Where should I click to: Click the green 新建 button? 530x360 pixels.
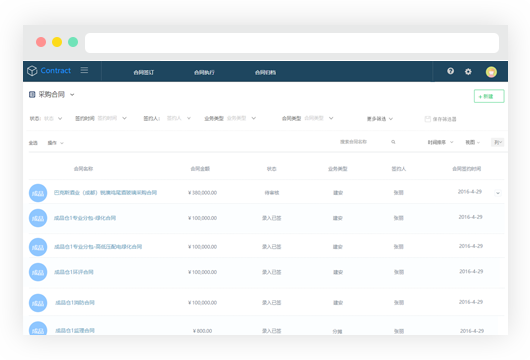point(489,96)
